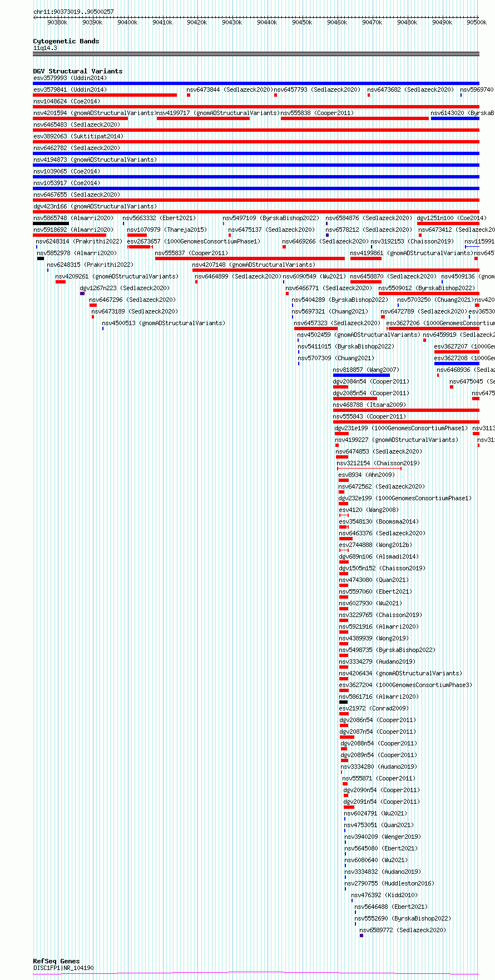Select nsv5918692 (Almarri2020) label

73,230
